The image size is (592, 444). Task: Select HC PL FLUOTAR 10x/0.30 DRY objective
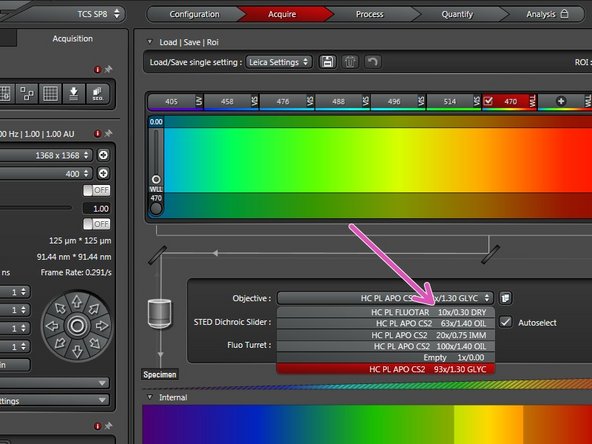[x=385, y=312]
